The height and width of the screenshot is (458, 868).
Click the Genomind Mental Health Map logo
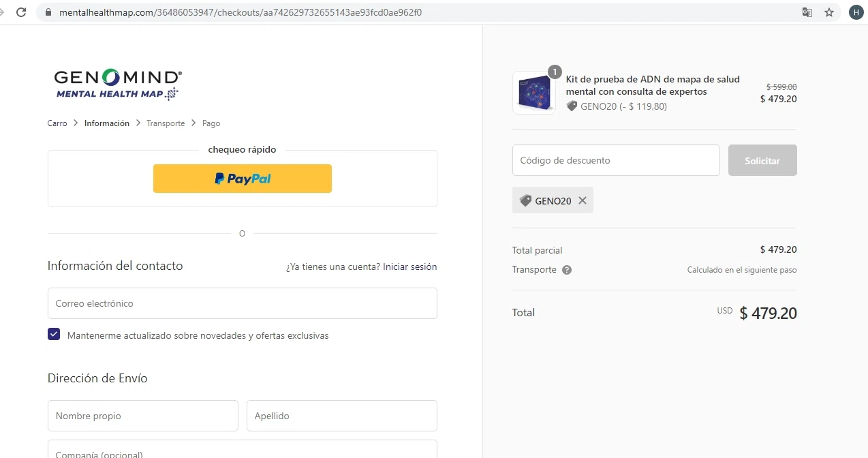coord(117,85)
